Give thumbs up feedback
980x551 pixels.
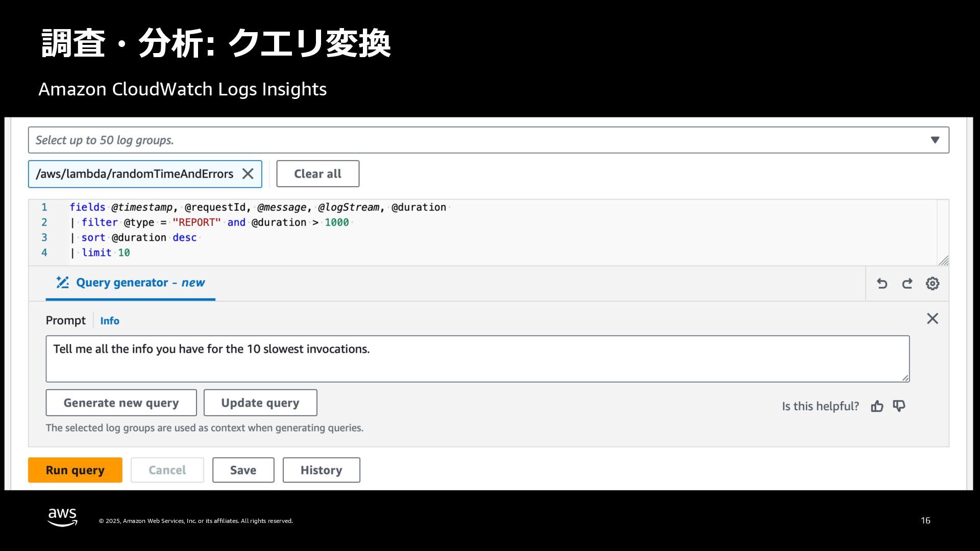point(877,406)
